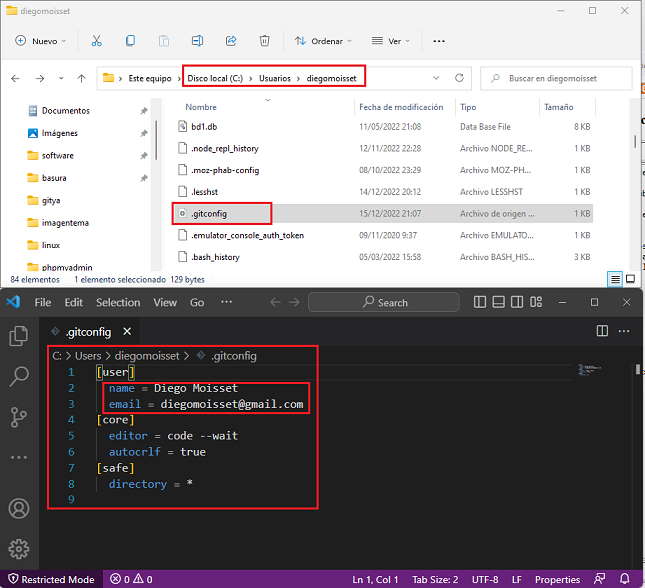Open Manage gear icon in VS Code

click(19, 549)
